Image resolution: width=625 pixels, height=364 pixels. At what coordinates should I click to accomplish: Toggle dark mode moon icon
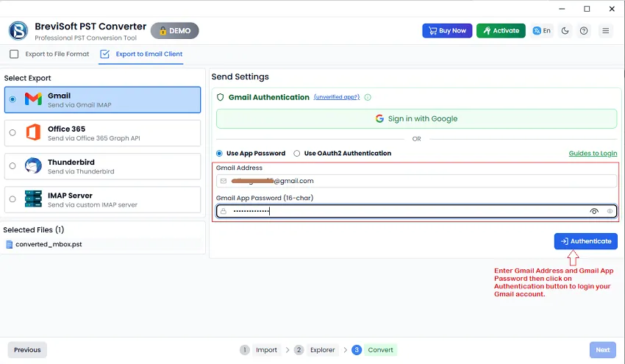point(565,31)
